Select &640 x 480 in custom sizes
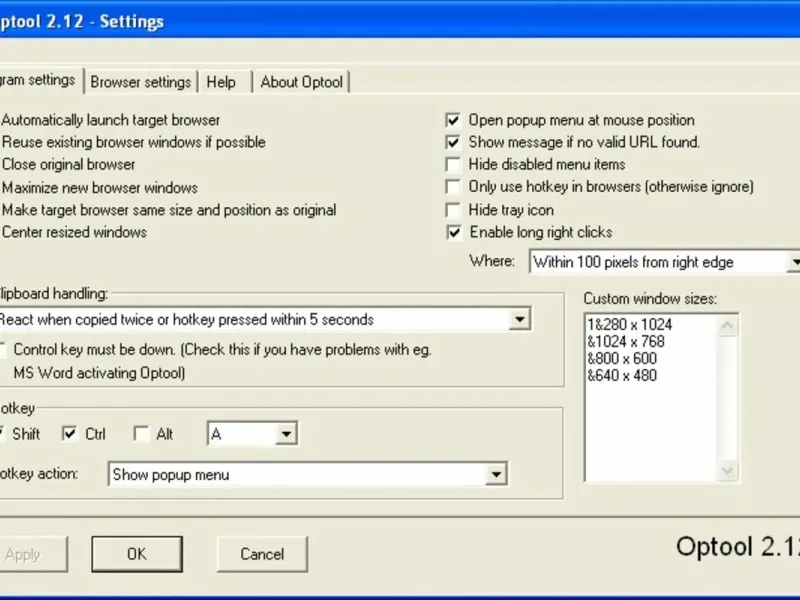This screenshot has width=800, height=600. pos(622,376)
